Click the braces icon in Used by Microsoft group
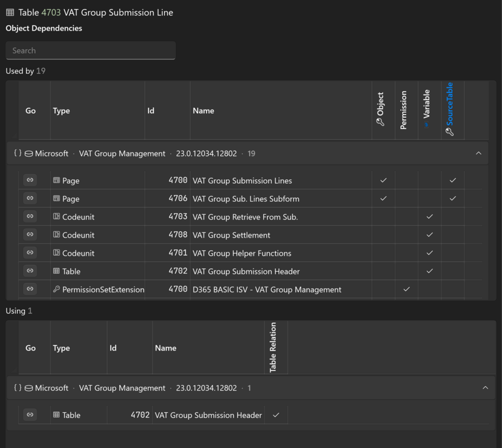This screenshot has width=502, height=448. pyautogui.click(x=18, y=153)
